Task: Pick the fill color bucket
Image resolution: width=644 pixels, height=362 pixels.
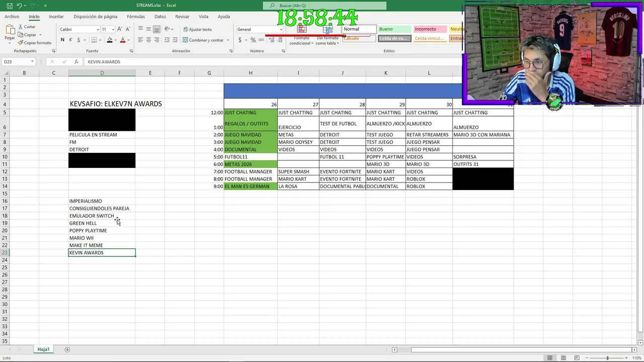Action: point(109,40)
